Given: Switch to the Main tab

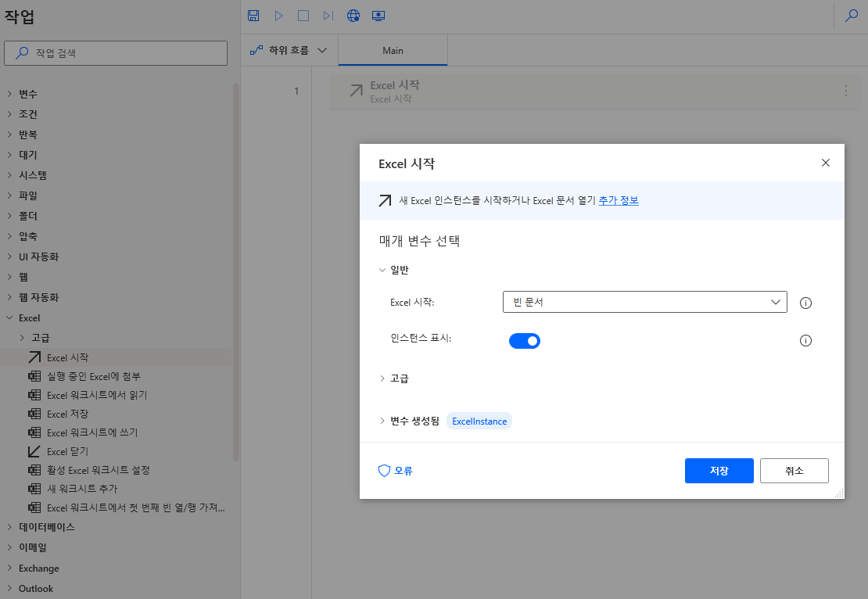Looking at the screenshot, I should (393, 50).
